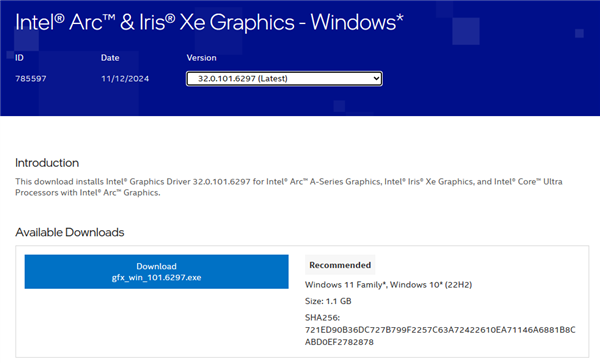
Task: Click the SHA256: label
Action: [x=322, y=317]
